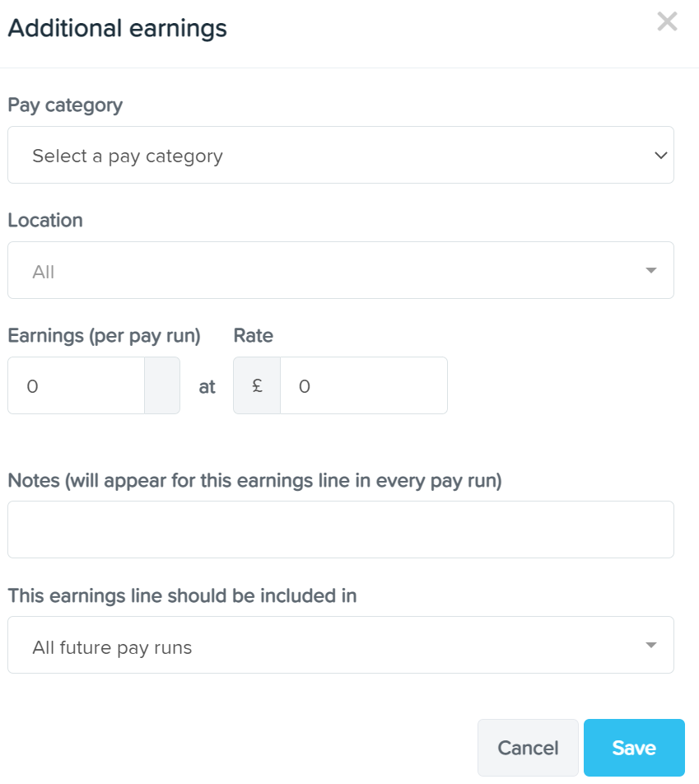
Task: Cancel the additional earnings form
Action: click(528, 748)
